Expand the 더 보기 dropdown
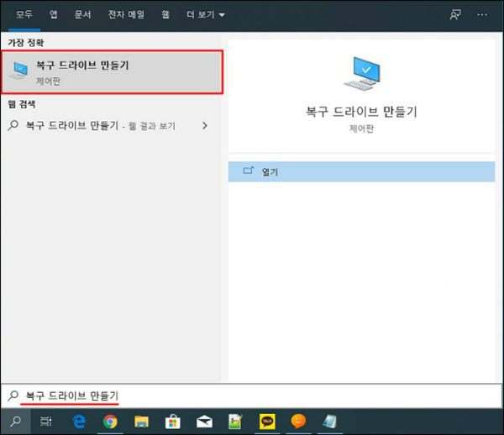The height and width of the screenshot is (435, 504). click(x=206, y=14)
